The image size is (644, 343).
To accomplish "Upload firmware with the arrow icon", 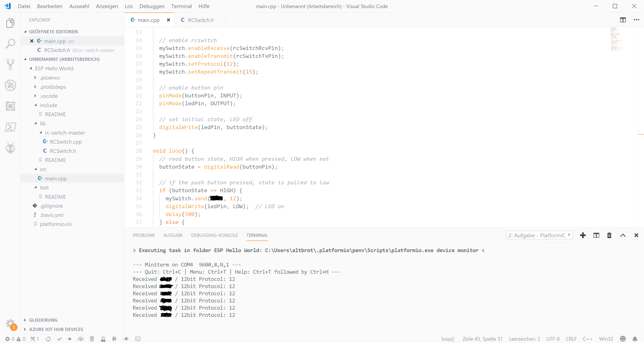I will (x=70, y=339).
